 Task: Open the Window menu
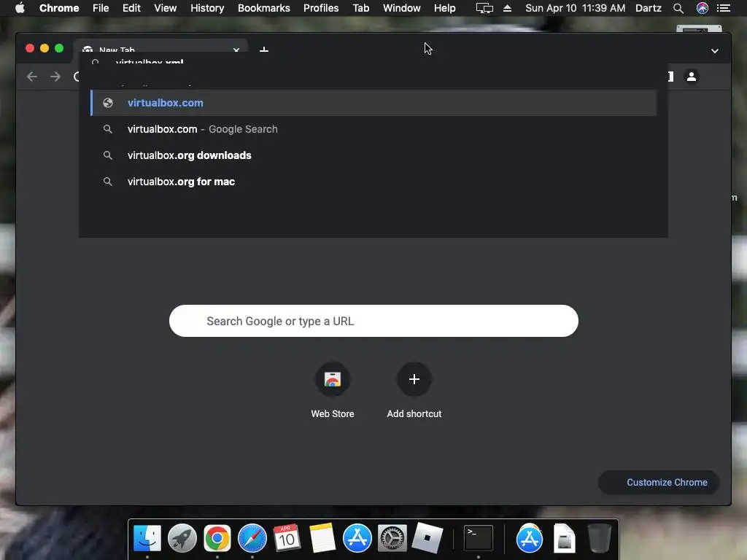[x=402, y=8]
